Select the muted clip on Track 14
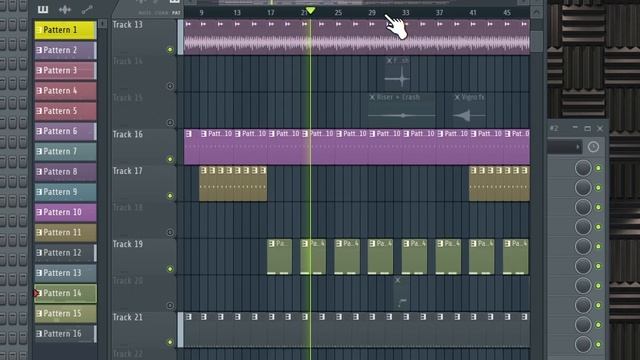640x360 pixels. (x=397, y=73)
